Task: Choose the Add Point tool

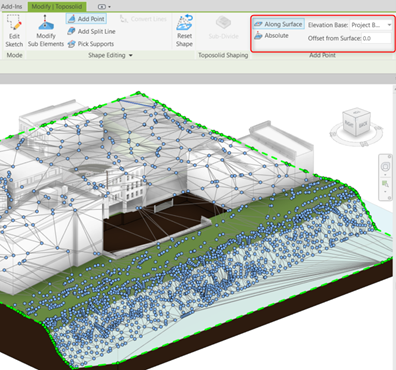Action: point(86,19)
